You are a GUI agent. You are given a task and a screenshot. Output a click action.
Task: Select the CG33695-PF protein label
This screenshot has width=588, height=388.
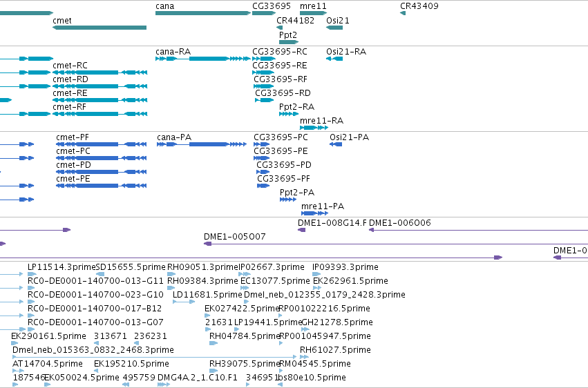[284, 179]
